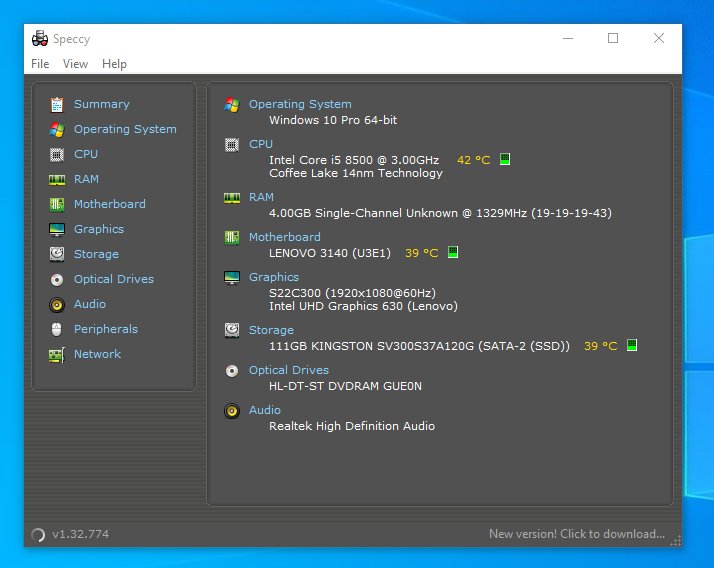Click the Optical Drives heading link in summary

289,370
